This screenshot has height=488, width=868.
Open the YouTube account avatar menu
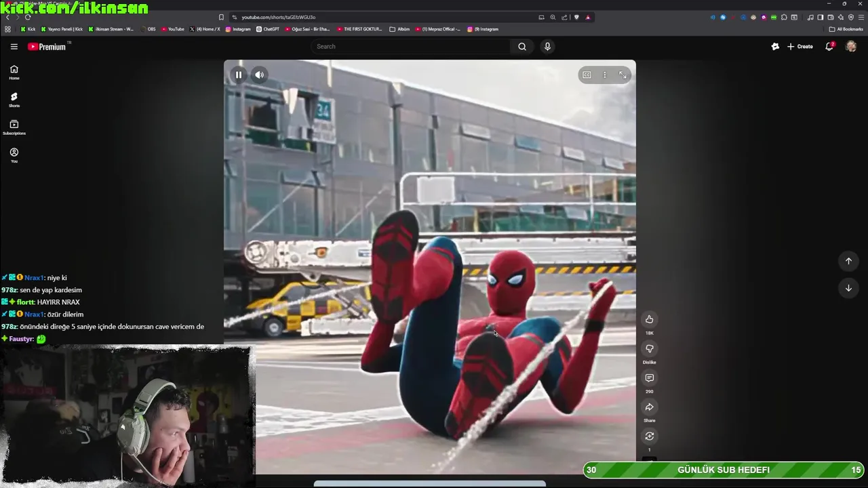[851, 47]
